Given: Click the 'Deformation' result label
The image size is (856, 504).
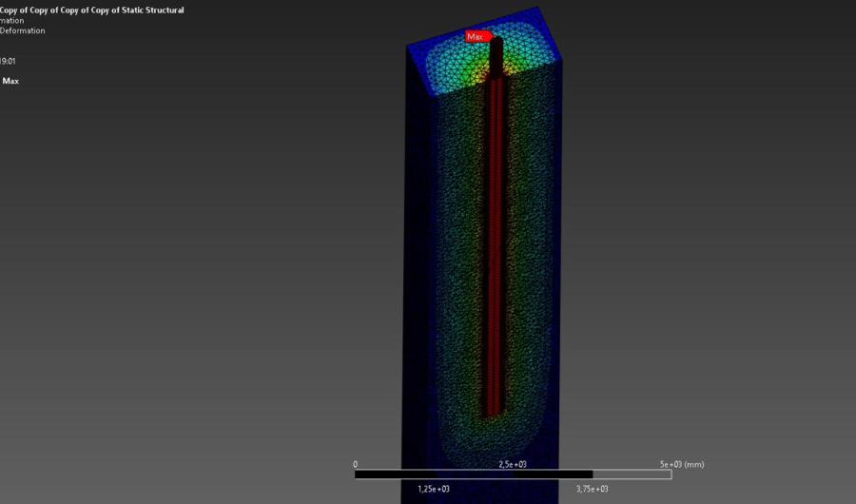Looking at the screenshot, I should (22, 30).
